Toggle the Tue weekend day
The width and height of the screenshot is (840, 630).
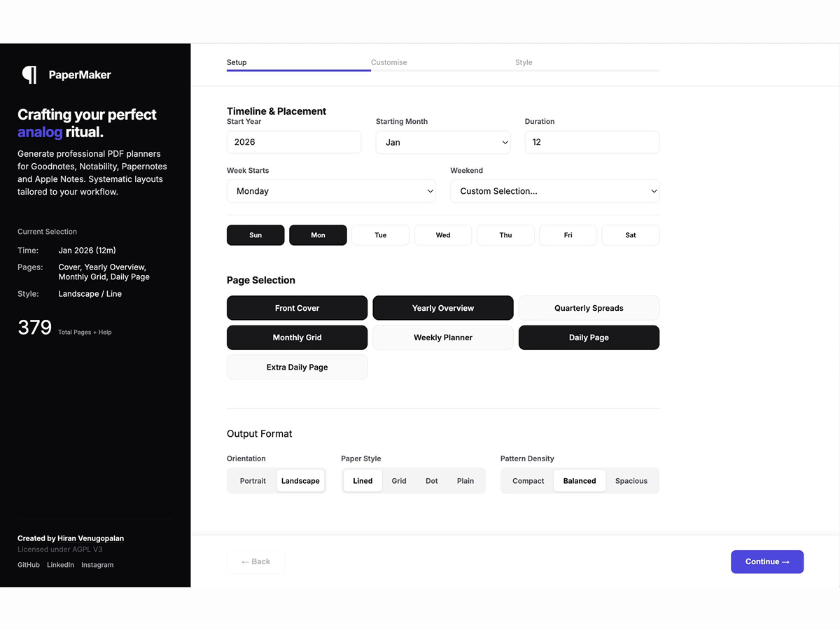pos(381,235)
